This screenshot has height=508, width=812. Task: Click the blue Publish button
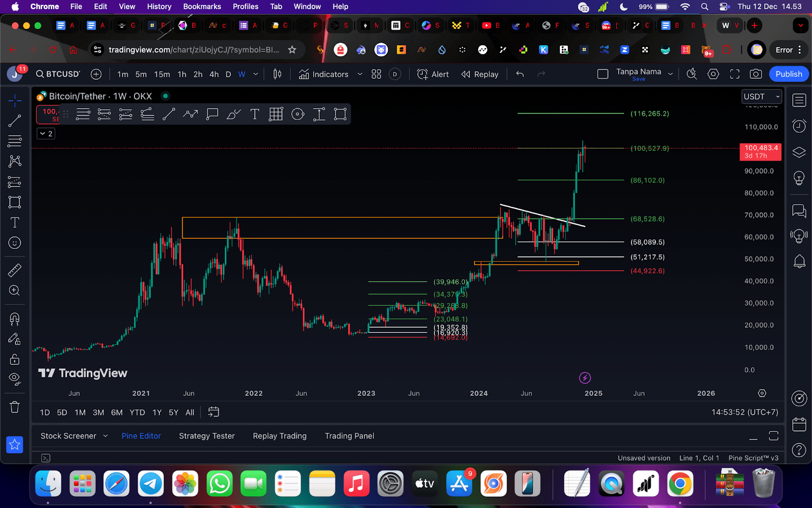[788, 74]
